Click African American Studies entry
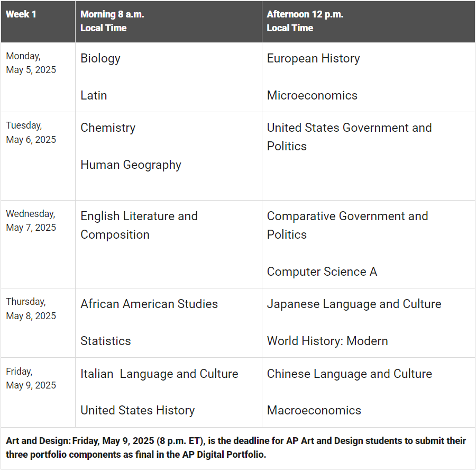The height and width of the screenshot is (470, 476). 149,304
